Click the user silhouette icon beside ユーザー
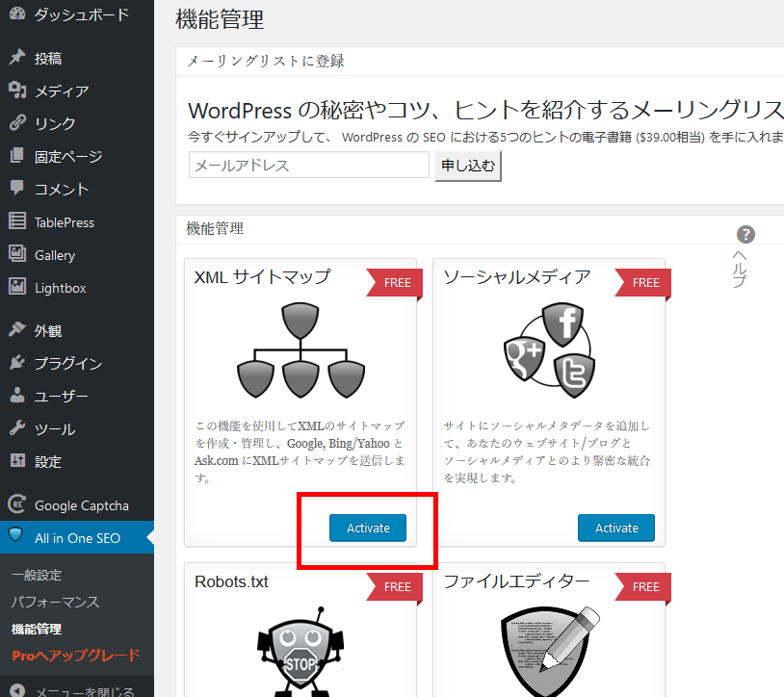 coord(17,396)
